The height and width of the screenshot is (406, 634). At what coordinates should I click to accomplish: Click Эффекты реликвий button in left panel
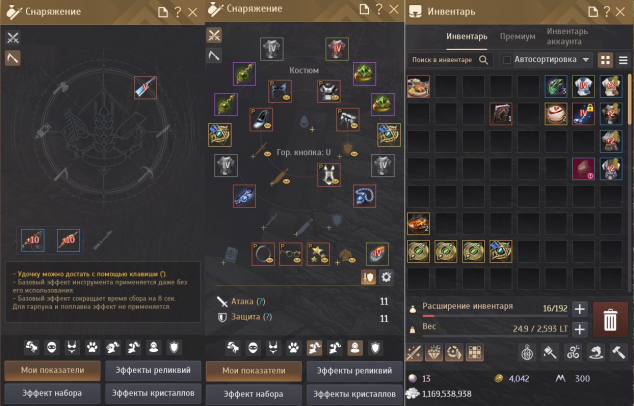coord(153,370)
